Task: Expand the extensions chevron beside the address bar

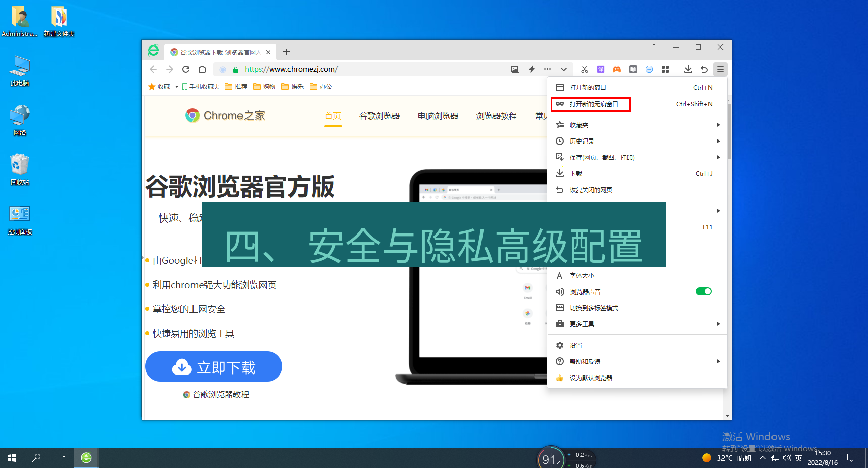Action: click(x=563, y=69)
